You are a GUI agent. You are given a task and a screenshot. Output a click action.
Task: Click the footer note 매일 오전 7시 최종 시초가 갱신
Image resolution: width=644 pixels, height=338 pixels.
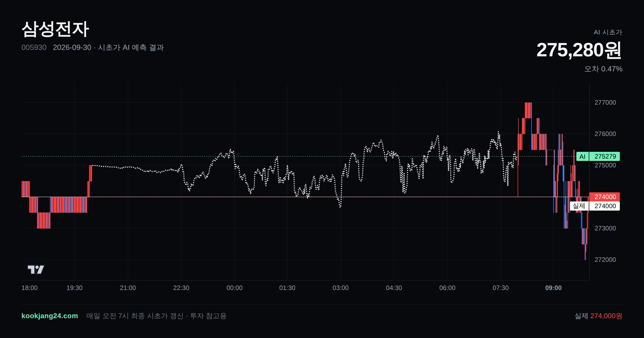coord(135,316)
